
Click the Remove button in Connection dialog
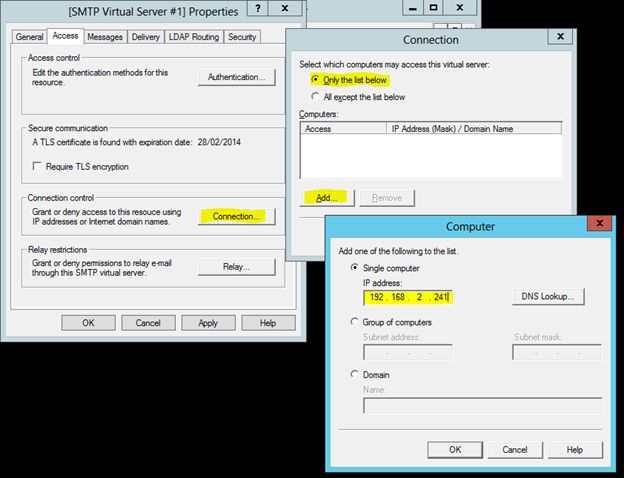coord(387,198)
